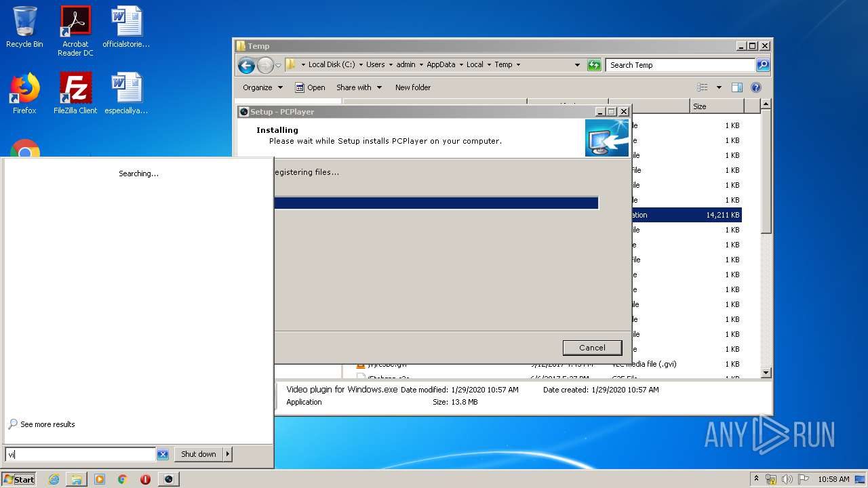Open Explorer help question mark icon
The image size is (868, 488).
click(x=756, y=87)
